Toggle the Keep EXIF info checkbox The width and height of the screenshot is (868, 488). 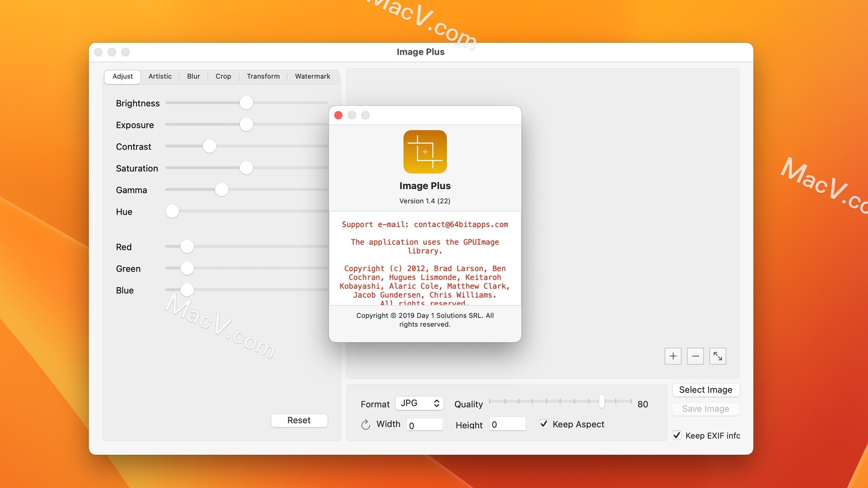coord(677,435)
